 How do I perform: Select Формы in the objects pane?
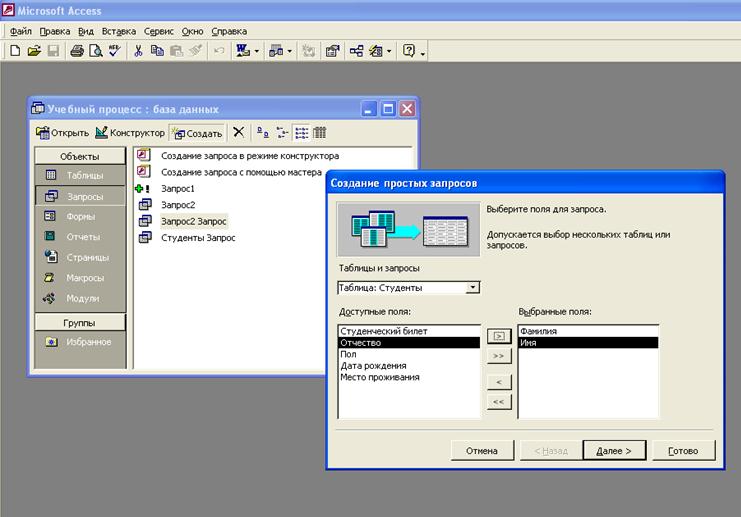(80, 216)
